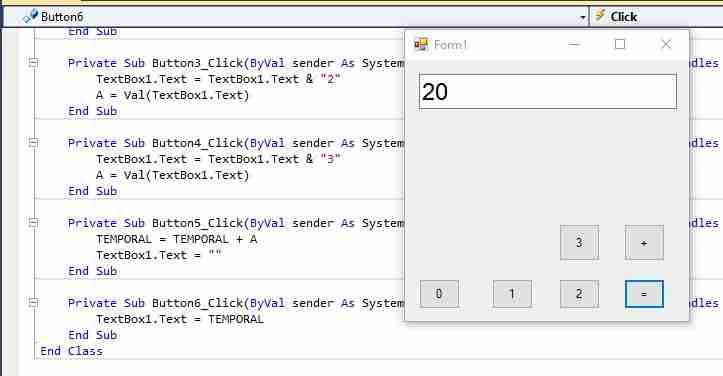Click the 3 button in Form1
Screen dimensions: 723x376
click(x=579, y=242)
